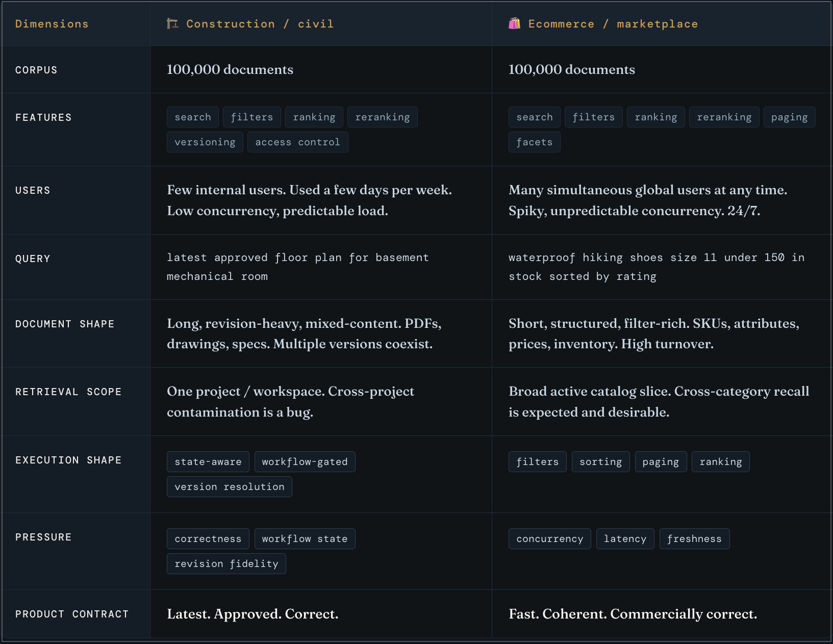Viewport: 833px width, 644px height.
Task: Select the revision fidelity badge
Action: [x=226, y=563]
